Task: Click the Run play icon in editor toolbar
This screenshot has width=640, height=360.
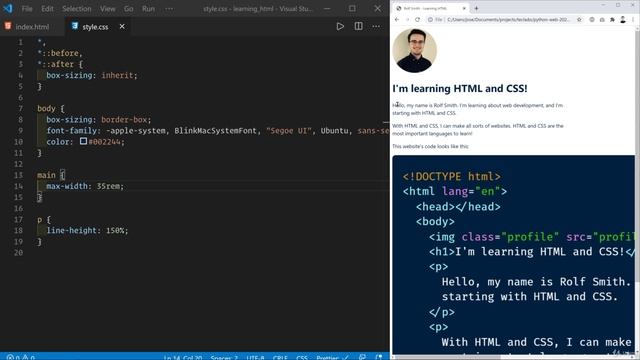Action: [340, 27]
